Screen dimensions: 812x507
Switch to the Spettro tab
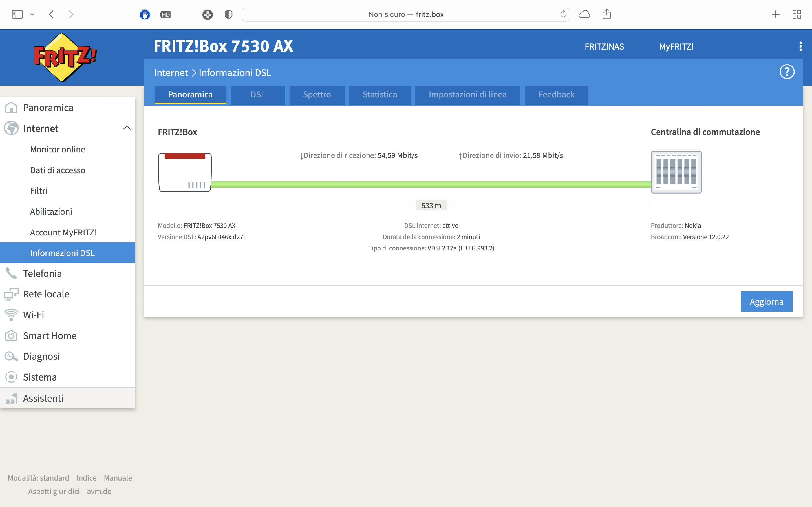(317, 95)
